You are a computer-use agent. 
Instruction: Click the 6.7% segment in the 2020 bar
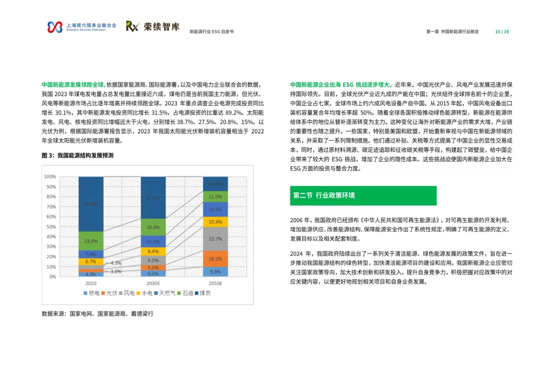click(91, 262)
